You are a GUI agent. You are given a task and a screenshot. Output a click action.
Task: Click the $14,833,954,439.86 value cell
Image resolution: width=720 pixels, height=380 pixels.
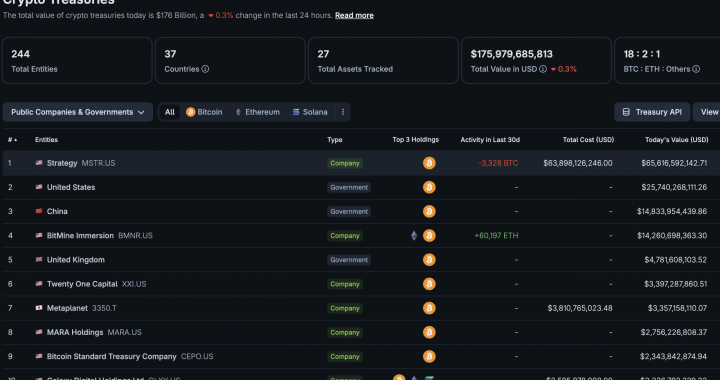tap(672, 212)
